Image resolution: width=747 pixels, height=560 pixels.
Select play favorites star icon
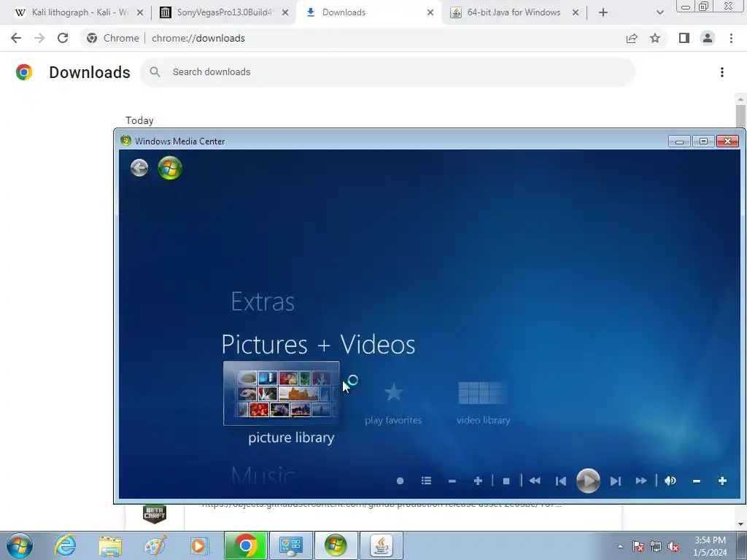393,392
